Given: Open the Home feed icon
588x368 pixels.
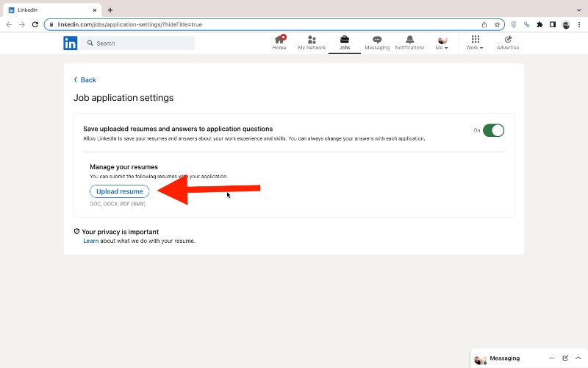Looking at the screenshot, I should [x=279, y=40].
